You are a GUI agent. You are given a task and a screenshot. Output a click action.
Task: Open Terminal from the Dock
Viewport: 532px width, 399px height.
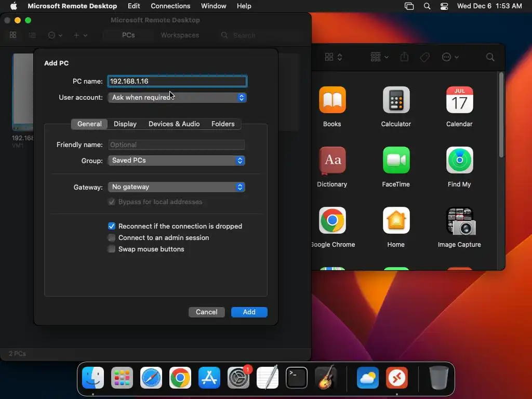click(297, 378)
